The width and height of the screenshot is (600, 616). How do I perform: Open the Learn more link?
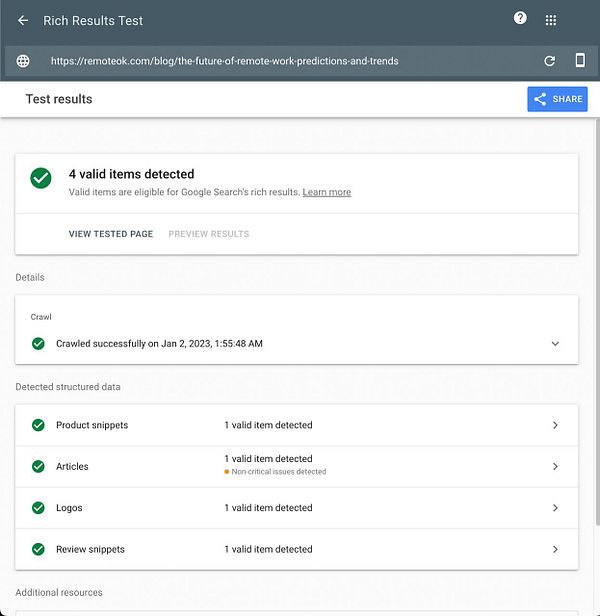tap(327, 192)
